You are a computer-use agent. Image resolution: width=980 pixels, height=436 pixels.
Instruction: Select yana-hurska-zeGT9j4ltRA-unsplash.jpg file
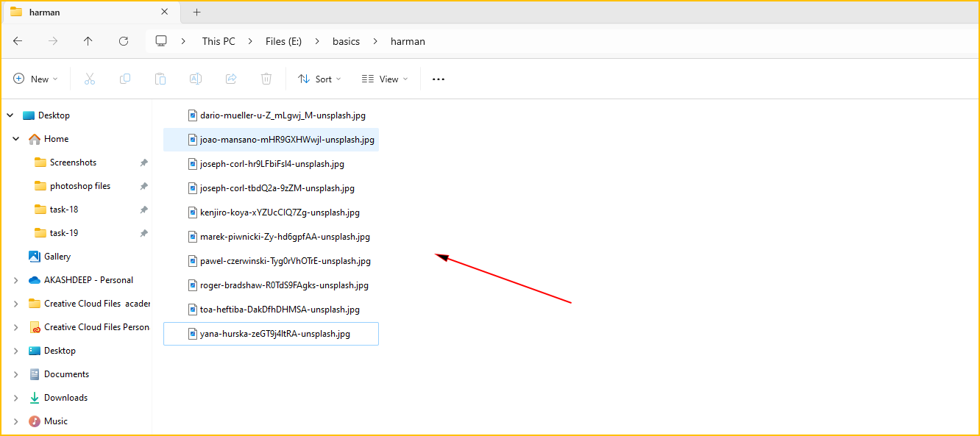(x=274, y=334)
